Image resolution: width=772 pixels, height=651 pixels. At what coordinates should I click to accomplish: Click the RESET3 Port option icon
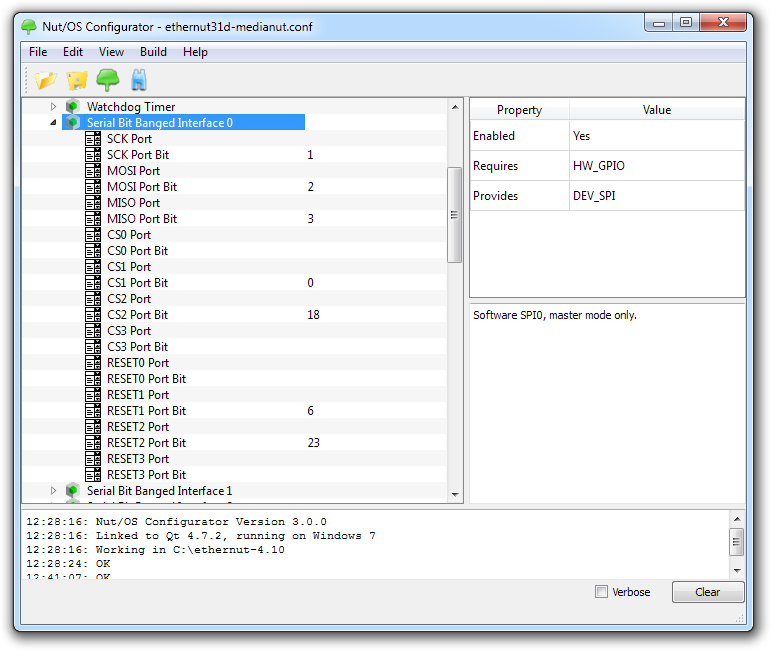point(93,458)
